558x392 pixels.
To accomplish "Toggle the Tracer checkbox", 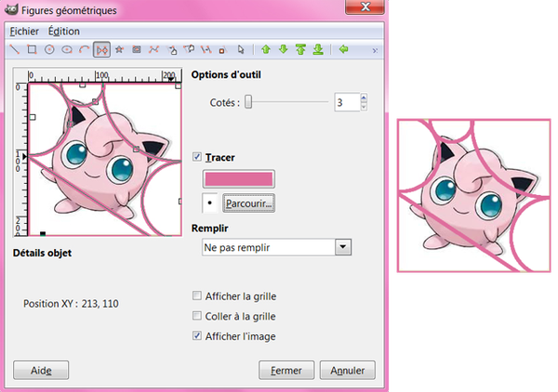I will pyautogui.click(x=197, y=157).
